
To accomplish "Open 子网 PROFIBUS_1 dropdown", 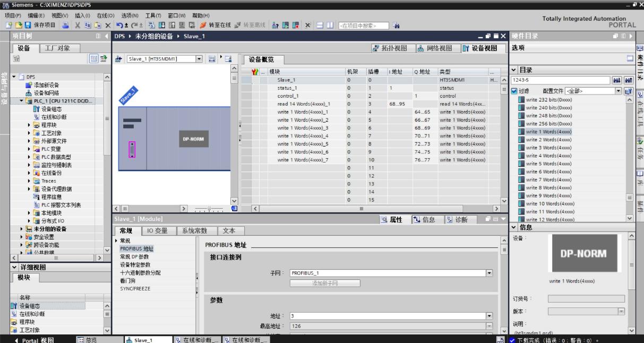I will pos(490,273).
